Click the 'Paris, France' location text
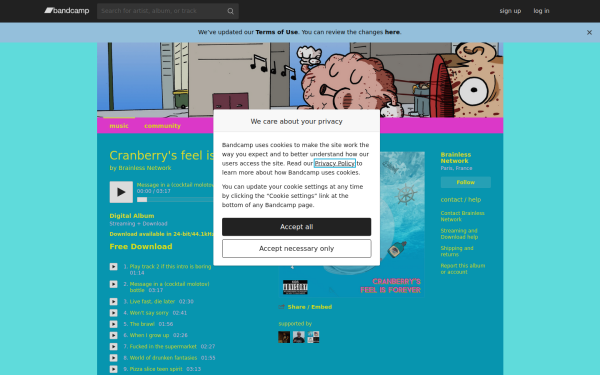 click(x=457, y=168)
